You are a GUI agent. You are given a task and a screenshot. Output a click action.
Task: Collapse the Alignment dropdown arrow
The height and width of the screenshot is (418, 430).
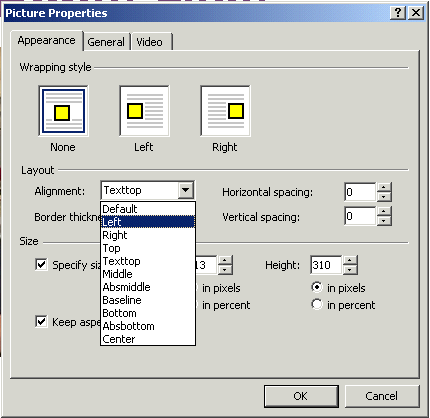click(x=186, y=190)
